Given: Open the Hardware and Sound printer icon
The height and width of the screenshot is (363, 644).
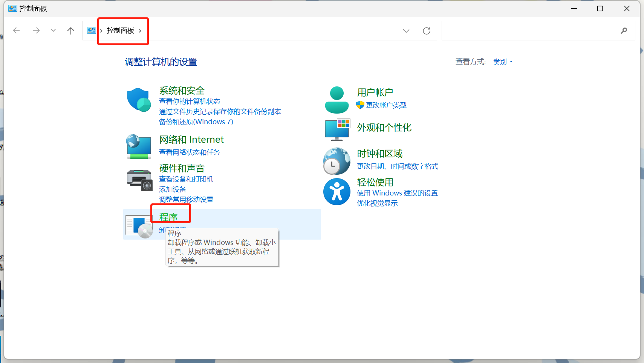Looking at the screenshot, I should [x=139, y=180].
